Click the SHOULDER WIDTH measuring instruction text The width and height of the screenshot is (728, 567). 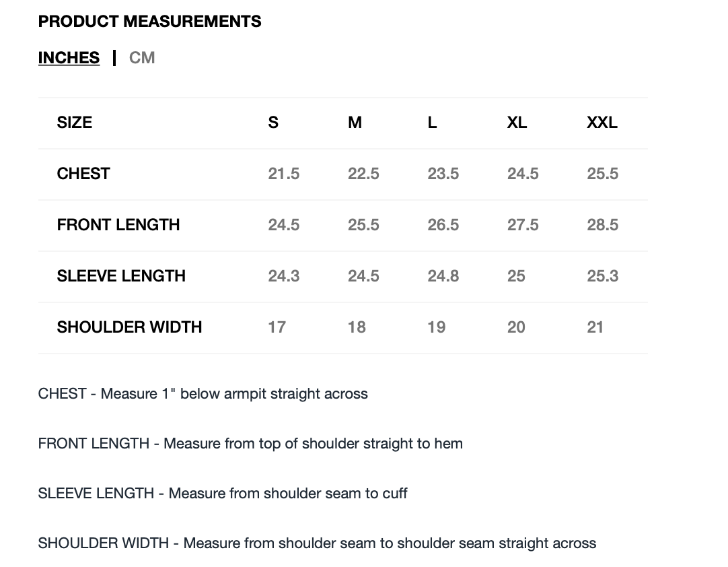point(317,543)
